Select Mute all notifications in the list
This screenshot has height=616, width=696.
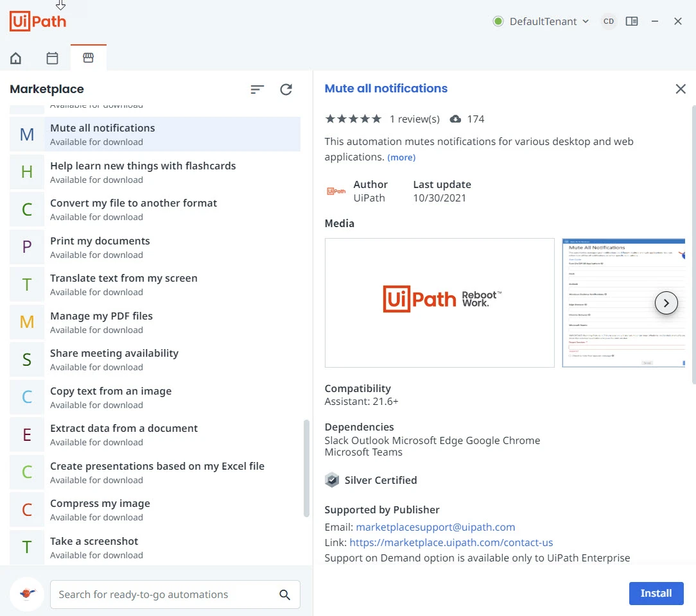point(155,134)
